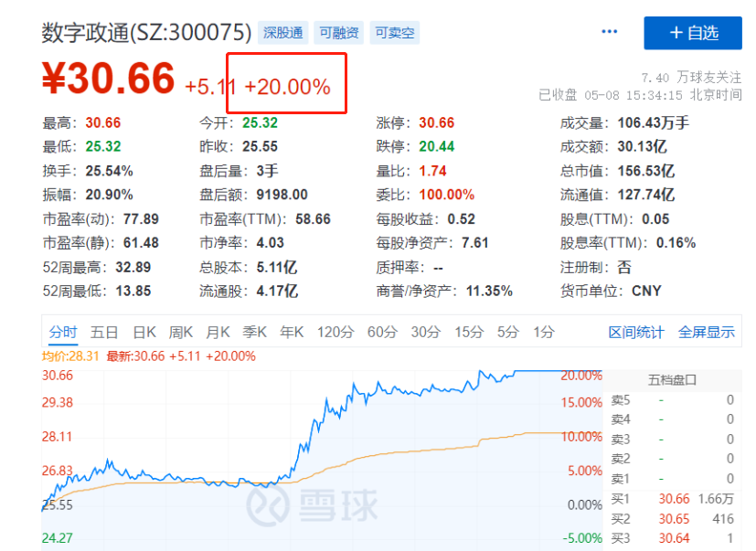756x551 pixels.
Task: Select the 60分 interval tab
Action: click(382, 332)
